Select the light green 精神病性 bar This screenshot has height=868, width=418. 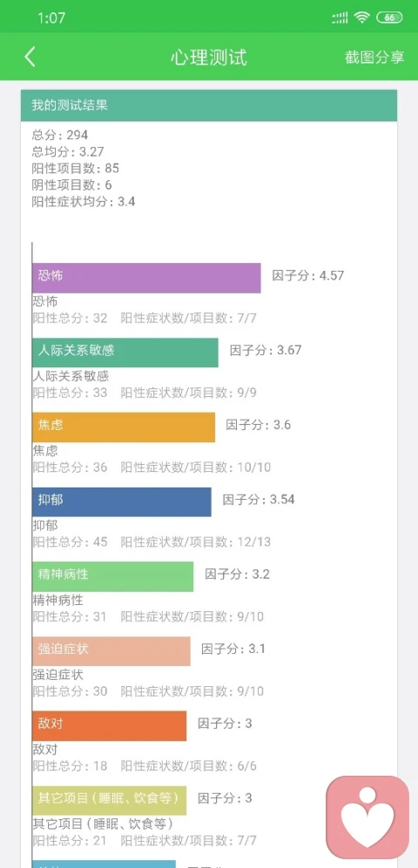pyautogui.click(x=113, y=576)
